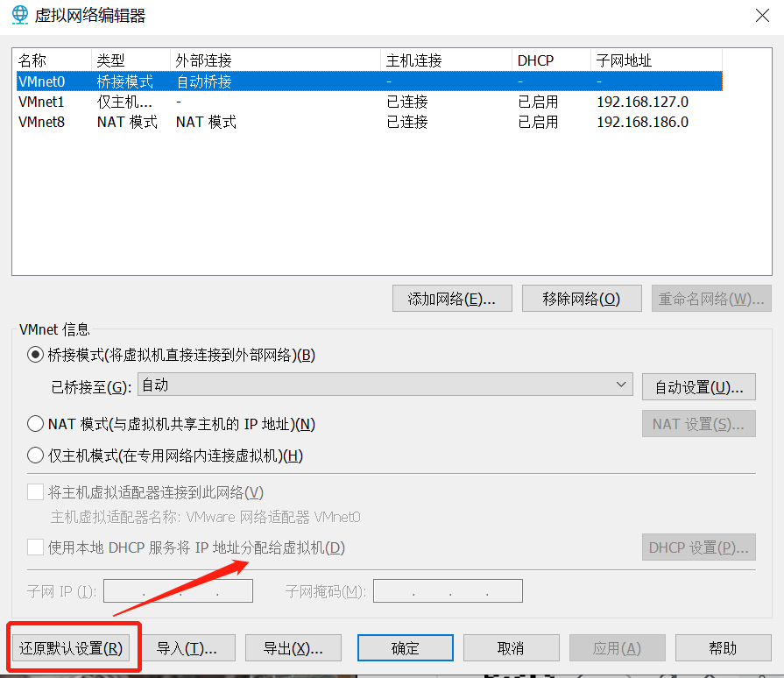784x678 pixels.
Task: Select the 仅主机模式 radio button
Action: click(x=35, y=455)
